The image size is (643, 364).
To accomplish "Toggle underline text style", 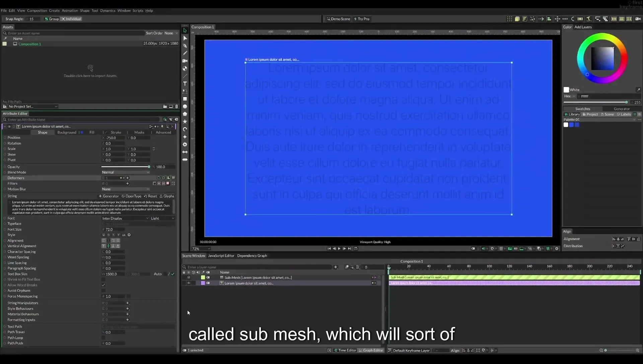I will [x=103, y=235].
